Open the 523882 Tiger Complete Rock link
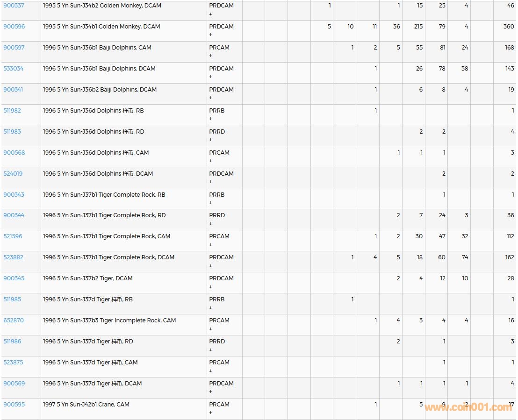Viewport: 518px width, 420px height. 14,257
